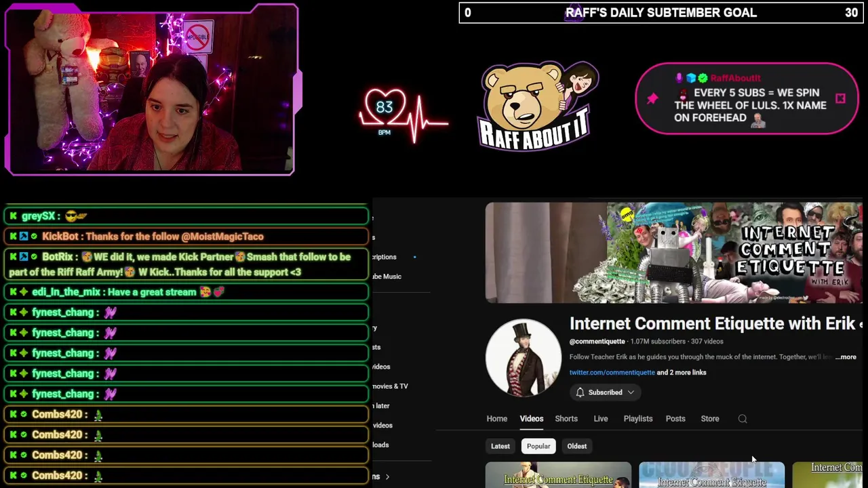Click the Kick logo beside edi_In_the_mix
This screenshot has height=488, width=868.
point(13,292)
